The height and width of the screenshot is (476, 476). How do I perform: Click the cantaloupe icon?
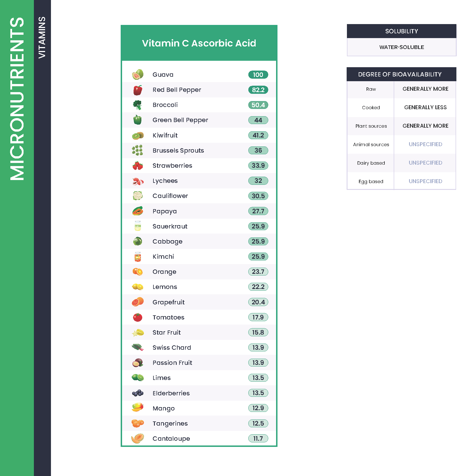(x=138, y=438)
